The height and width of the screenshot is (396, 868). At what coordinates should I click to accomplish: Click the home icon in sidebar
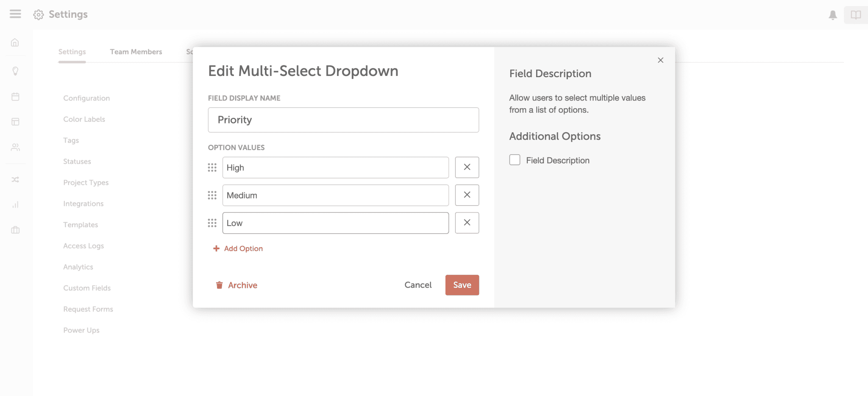coord(15,42)
